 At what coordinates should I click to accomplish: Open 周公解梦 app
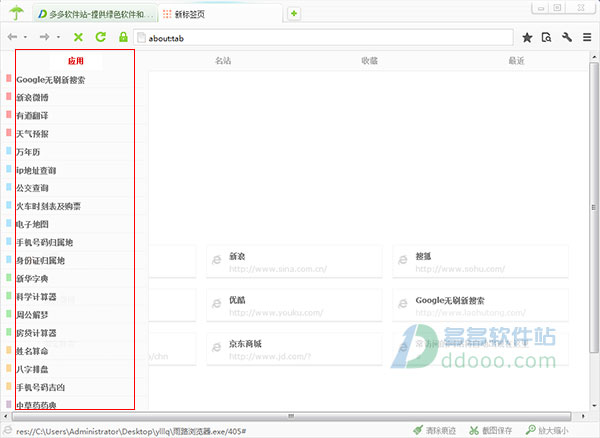tap(32, 315)
